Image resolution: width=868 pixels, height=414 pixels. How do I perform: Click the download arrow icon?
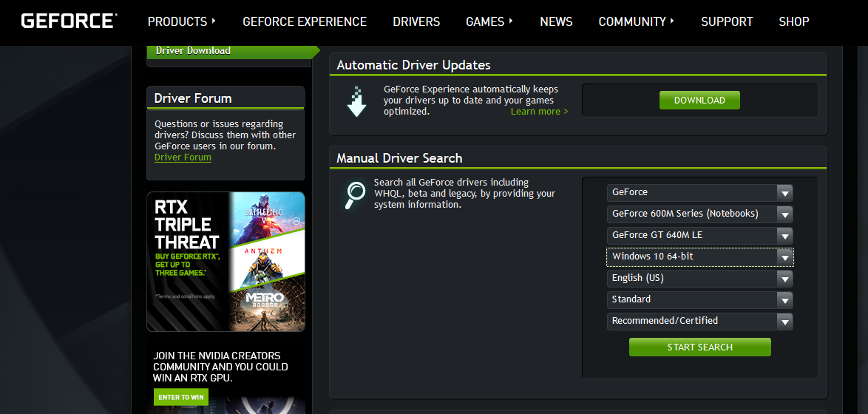tap(356, 102)
